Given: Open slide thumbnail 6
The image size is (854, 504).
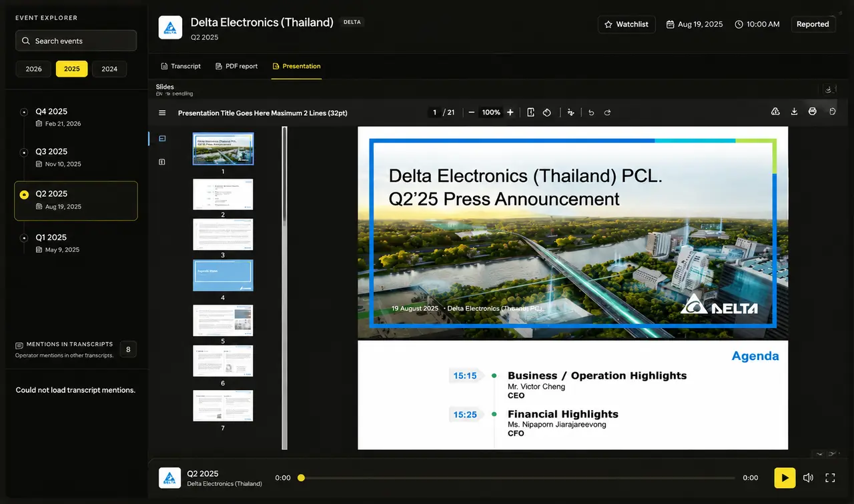Looking at the screenshot, I should [223, 361].
